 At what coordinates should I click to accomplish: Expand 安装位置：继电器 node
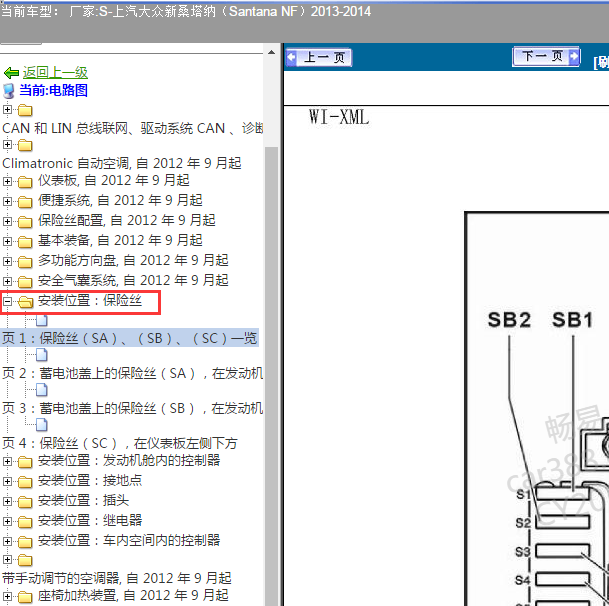click(x=7, y=521)
